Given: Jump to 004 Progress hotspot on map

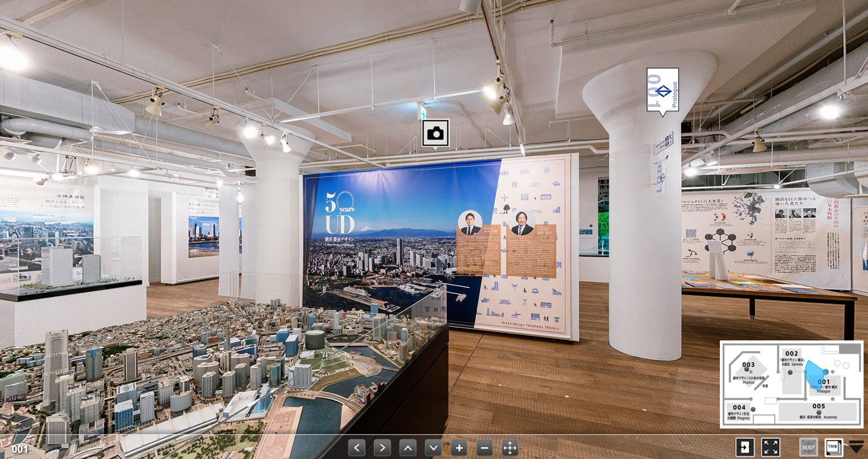Looking at the screenshot, I should pyautogui.click(x=753, y=409).
